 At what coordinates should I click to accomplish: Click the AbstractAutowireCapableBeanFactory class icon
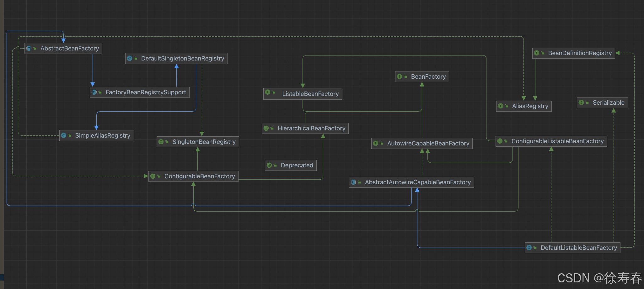(x=353, y=182)
